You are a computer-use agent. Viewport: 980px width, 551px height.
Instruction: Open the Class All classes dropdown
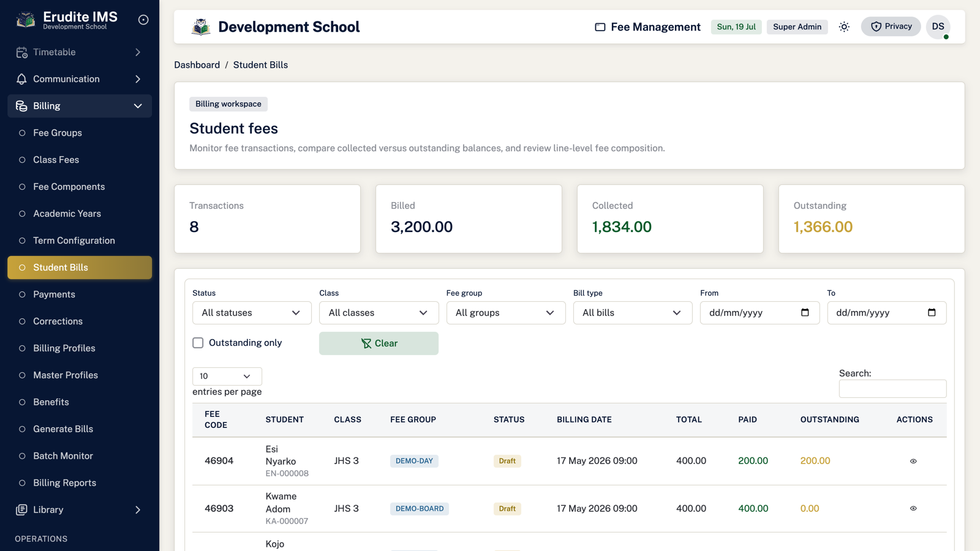click(x=379, y=313)
